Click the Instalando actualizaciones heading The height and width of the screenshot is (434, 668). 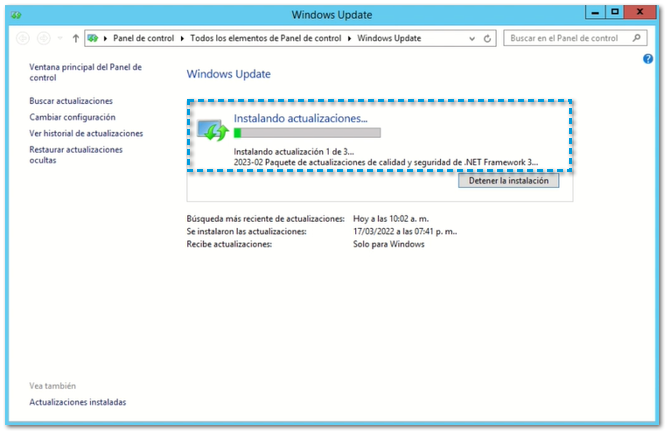point(300,118)
